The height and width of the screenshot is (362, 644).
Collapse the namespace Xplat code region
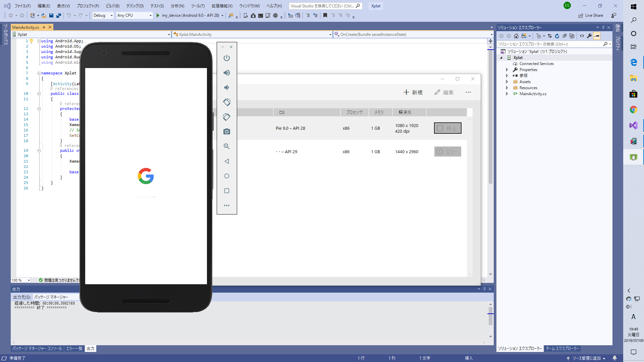[39, 73]
